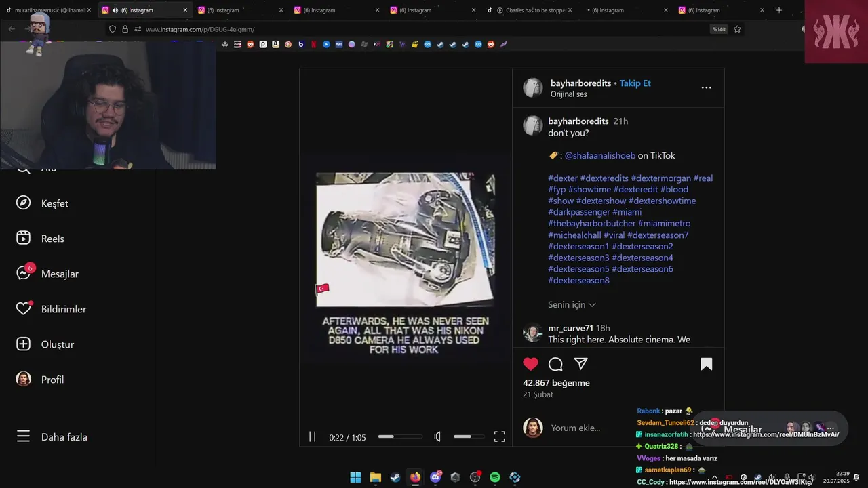Open comment bubble icon under the post

point(555,364)
